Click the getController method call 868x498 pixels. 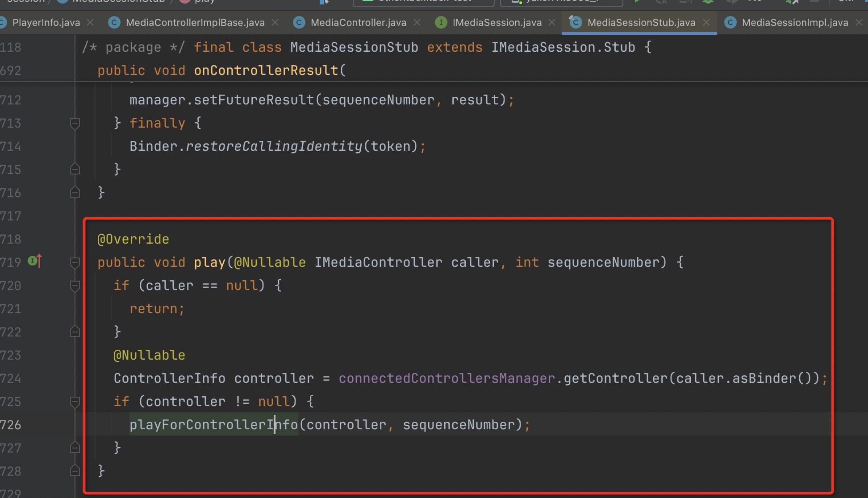pos(615,378)
